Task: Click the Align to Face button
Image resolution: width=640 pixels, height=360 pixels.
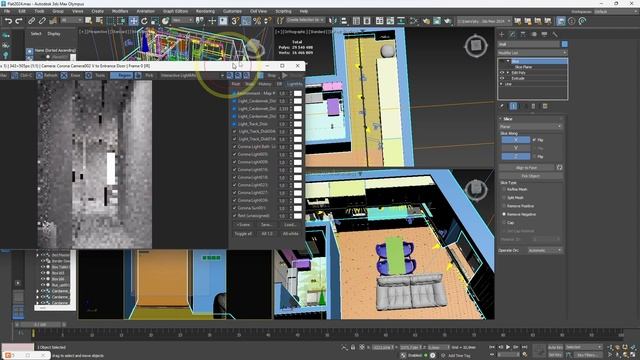Action: click(x=526, y=168)
